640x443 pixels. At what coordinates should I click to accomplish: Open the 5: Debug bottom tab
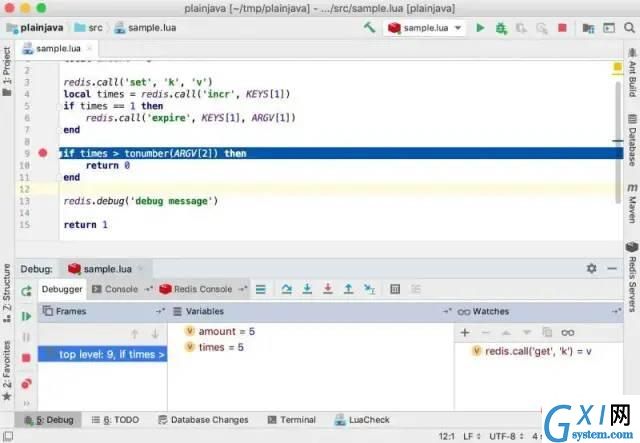point(49,420)
